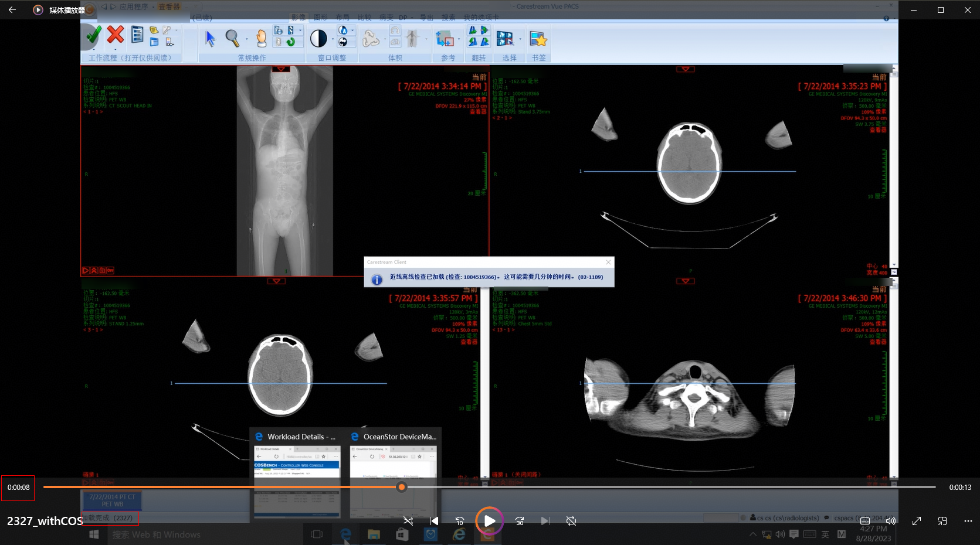The image size is (980, 545).
Task: Open media player more options menu
Action: tap(968, 521)
